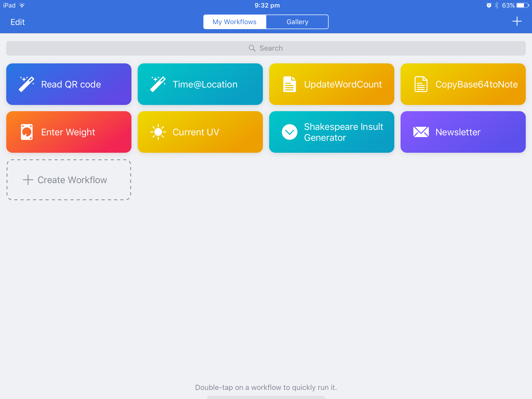532x399 pixels.
Task: Tap the document icon on UpdateWordCount
Action: (x=290, y=84)
